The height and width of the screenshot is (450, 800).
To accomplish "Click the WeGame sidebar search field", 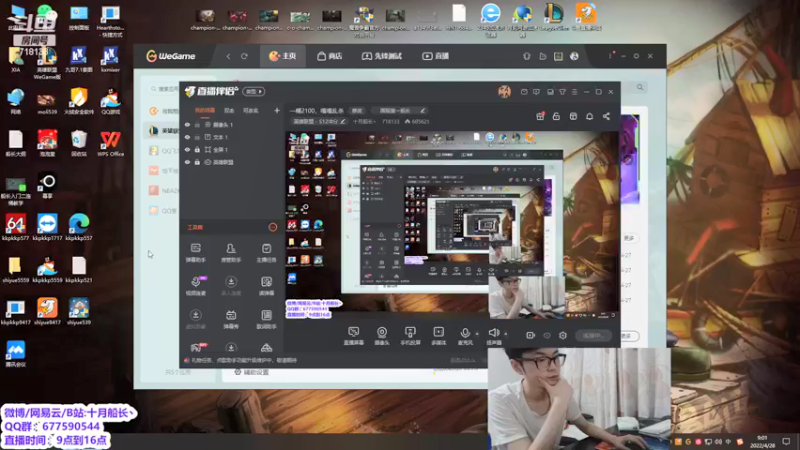I will tap(163, 89).
